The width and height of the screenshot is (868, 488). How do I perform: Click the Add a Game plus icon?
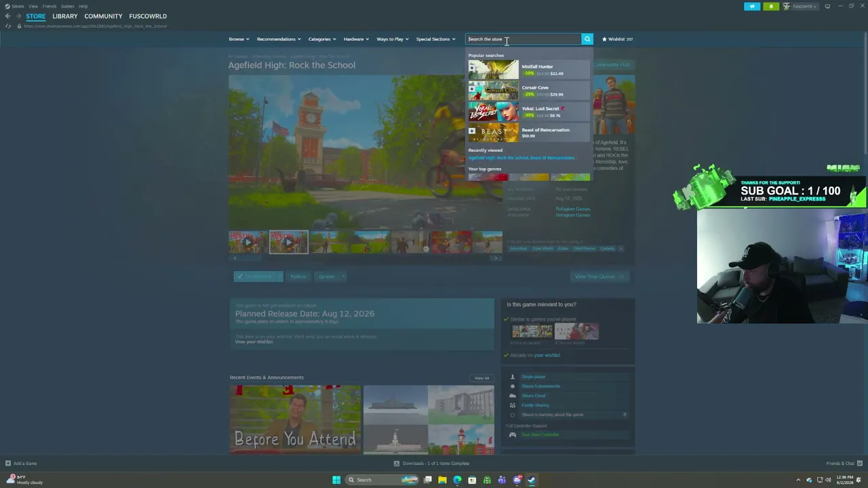pyautogui.click(x=8, y=464)
